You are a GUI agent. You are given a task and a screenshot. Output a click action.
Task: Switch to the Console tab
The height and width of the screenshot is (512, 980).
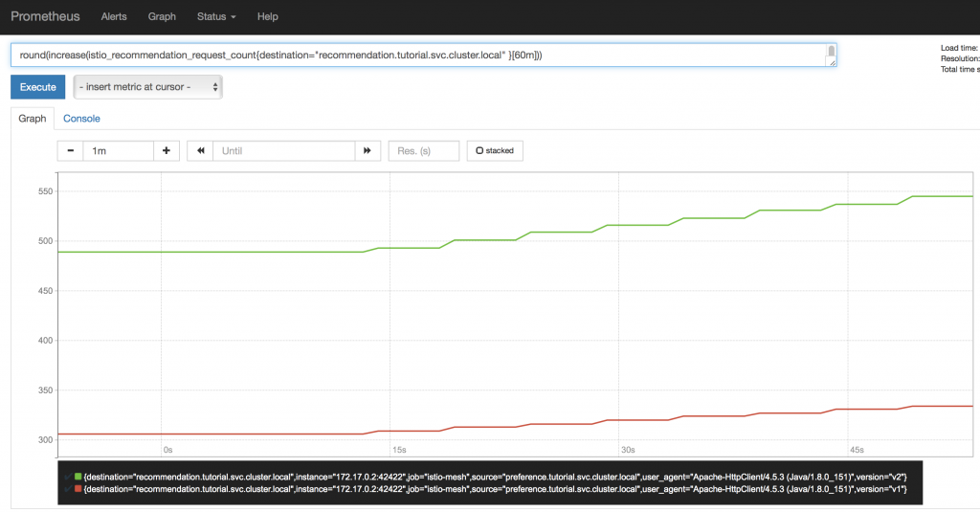click(x=81, y=119)
